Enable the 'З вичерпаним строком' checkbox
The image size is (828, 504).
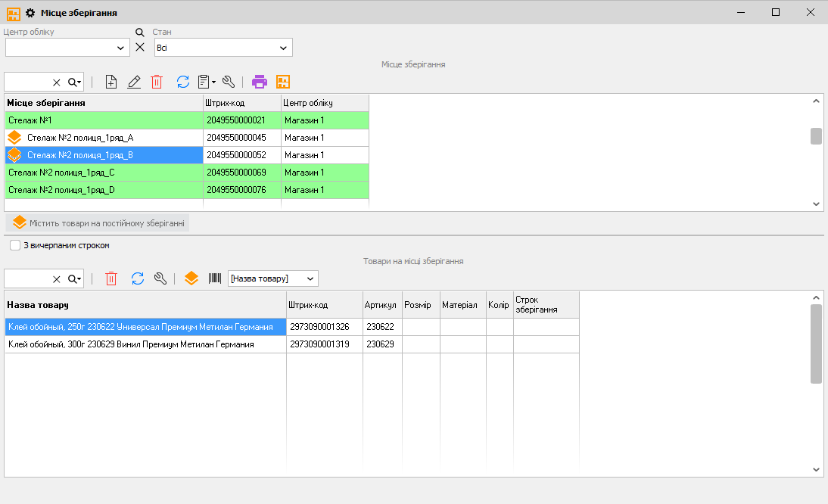click(15, 246)
